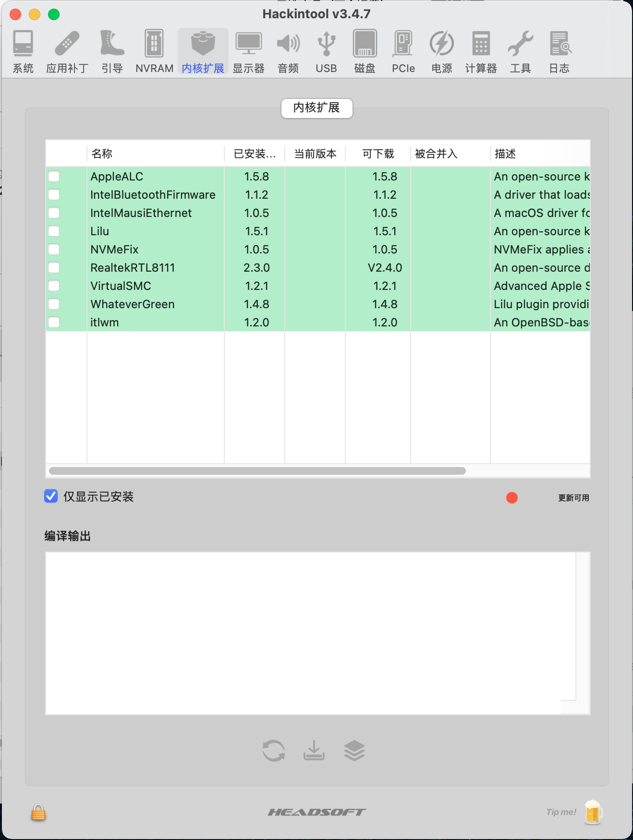Image resolution: width=633 pixels, height=840 pixels.
Task: Click the 更新可用 status label
Action: (573, 498)
